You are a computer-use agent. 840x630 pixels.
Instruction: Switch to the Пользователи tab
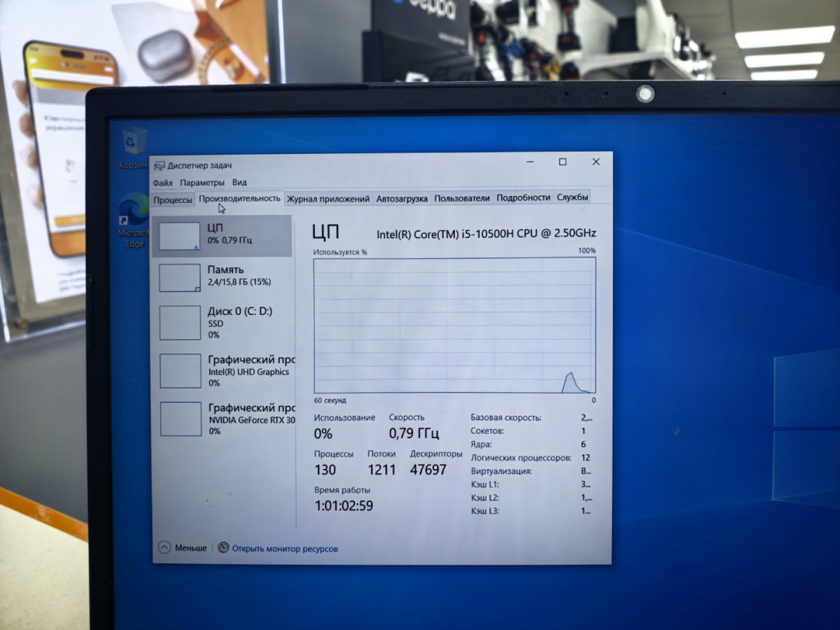pyautogui.click(x=462, y=198)
